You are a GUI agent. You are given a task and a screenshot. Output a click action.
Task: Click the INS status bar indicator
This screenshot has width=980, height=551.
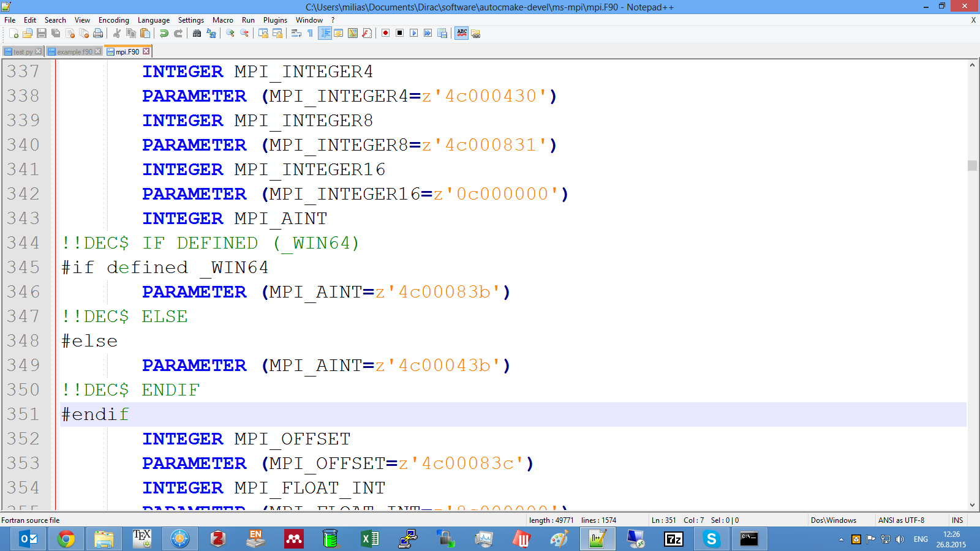[957, 520]
